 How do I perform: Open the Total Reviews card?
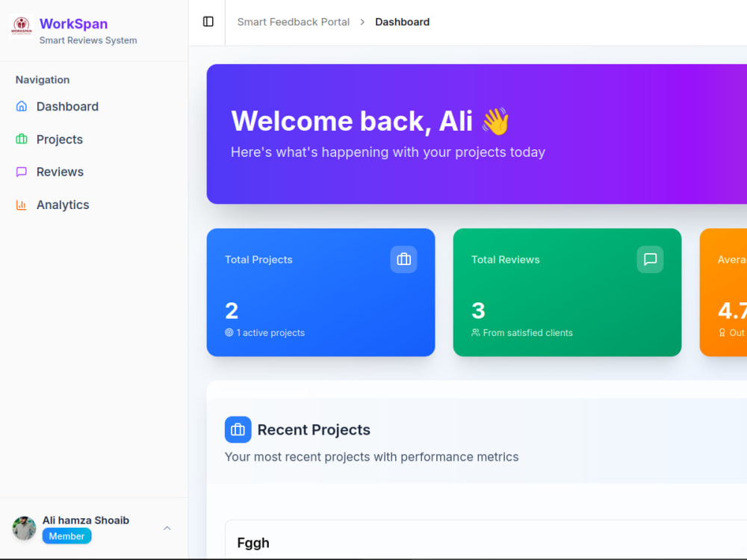567,293
